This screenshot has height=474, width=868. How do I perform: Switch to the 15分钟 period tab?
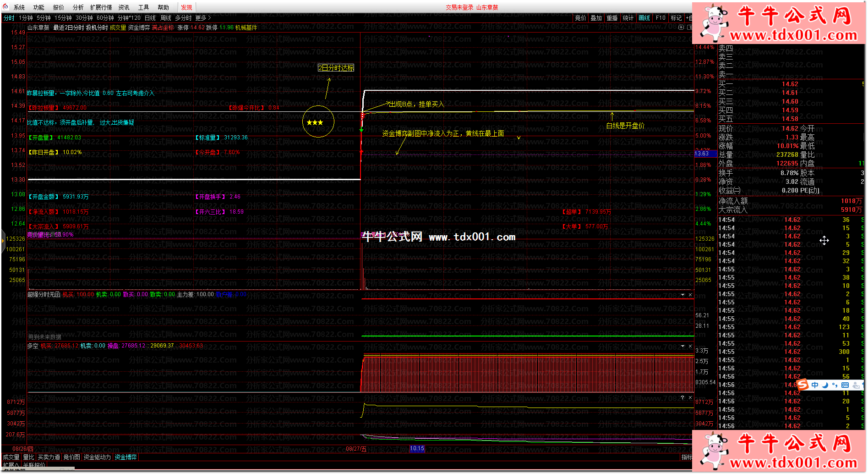(x=63, y=18)
